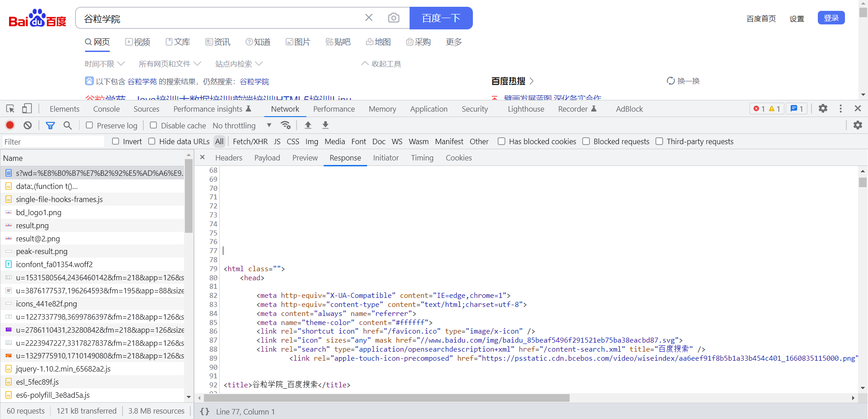Toggle the device toolbar icon
This screenshot has height=419, width=868.
point(27,109)
